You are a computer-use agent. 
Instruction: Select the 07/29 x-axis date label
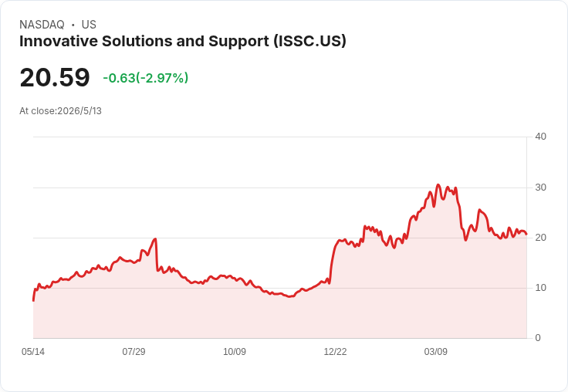tap(134, 351)
